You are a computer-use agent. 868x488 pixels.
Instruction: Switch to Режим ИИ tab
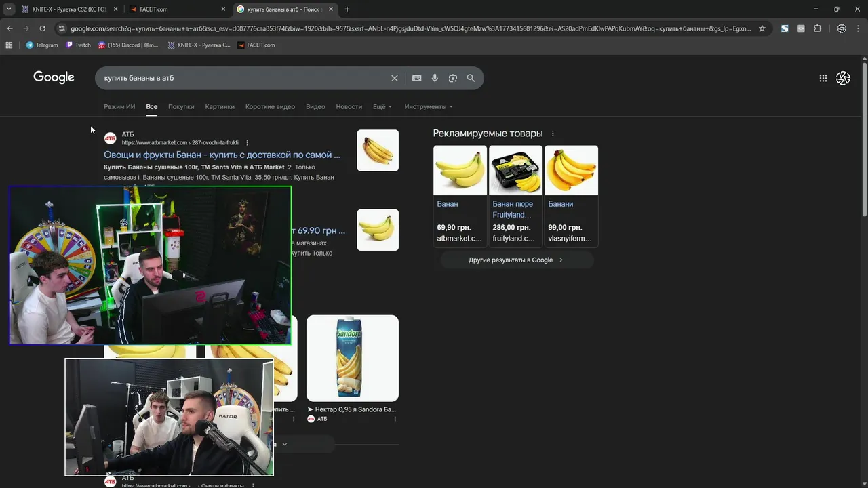point(119,106)
